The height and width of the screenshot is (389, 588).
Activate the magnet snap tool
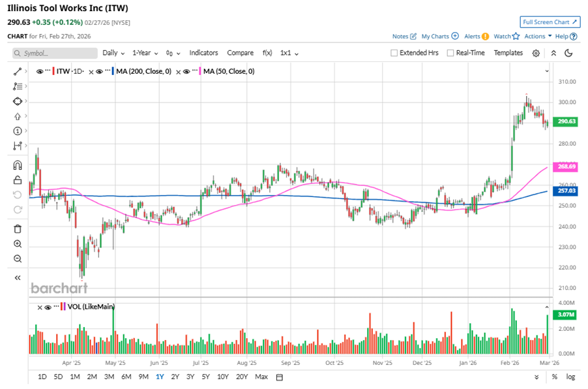point(18,165)
